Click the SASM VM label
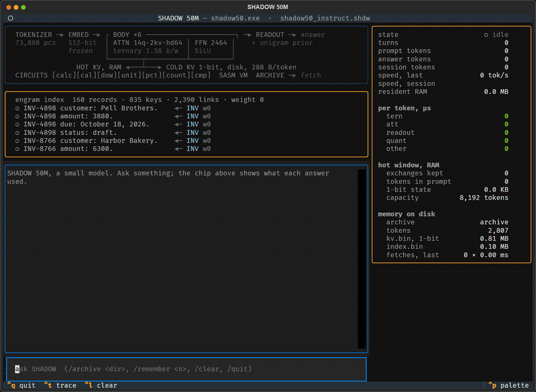536x392 pixels. [233, 75]
